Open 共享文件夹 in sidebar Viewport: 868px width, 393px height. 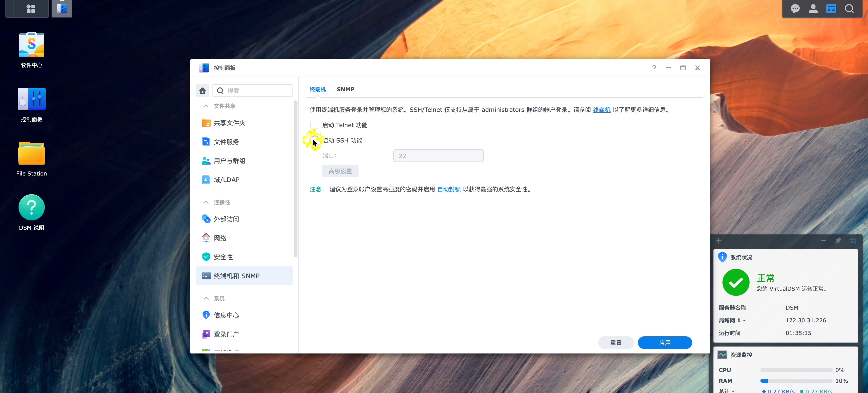tap(244, 123)
